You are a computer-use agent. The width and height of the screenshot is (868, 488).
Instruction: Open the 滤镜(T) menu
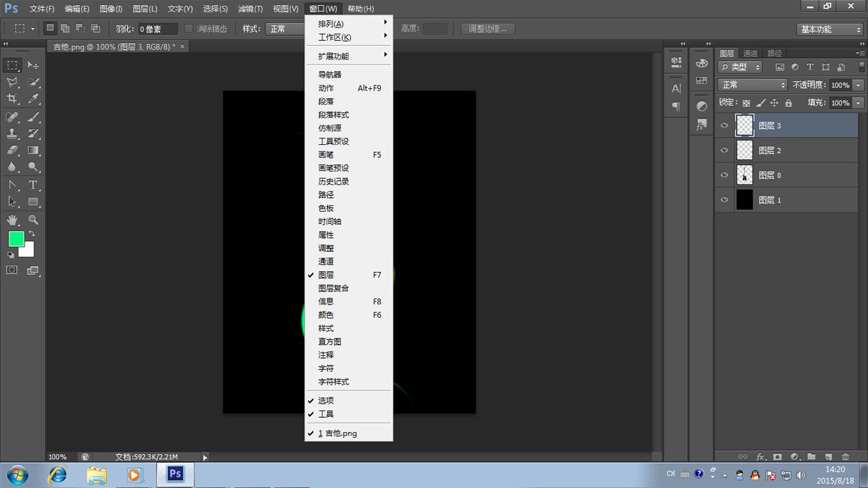(250, 9)
